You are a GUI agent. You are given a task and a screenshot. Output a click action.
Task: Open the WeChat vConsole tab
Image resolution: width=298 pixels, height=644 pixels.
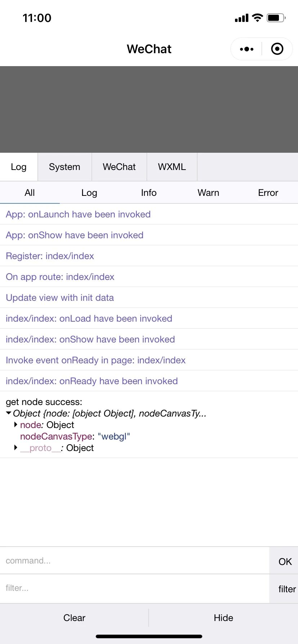pyautogui.click(x=119, y=167)
